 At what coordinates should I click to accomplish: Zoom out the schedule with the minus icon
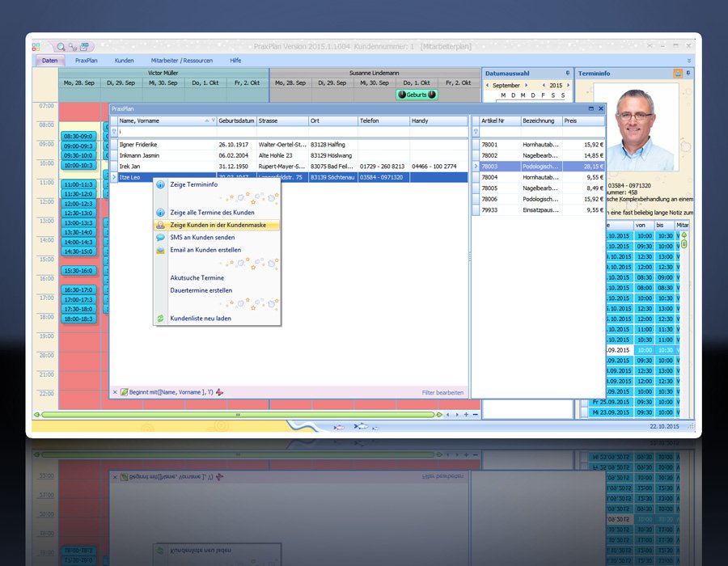tap(476, 414)
